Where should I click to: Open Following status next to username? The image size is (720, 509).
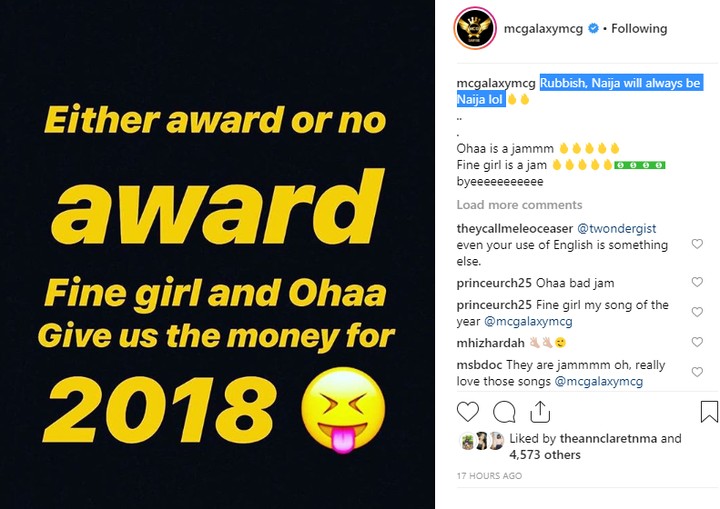(x=639, y=28)
